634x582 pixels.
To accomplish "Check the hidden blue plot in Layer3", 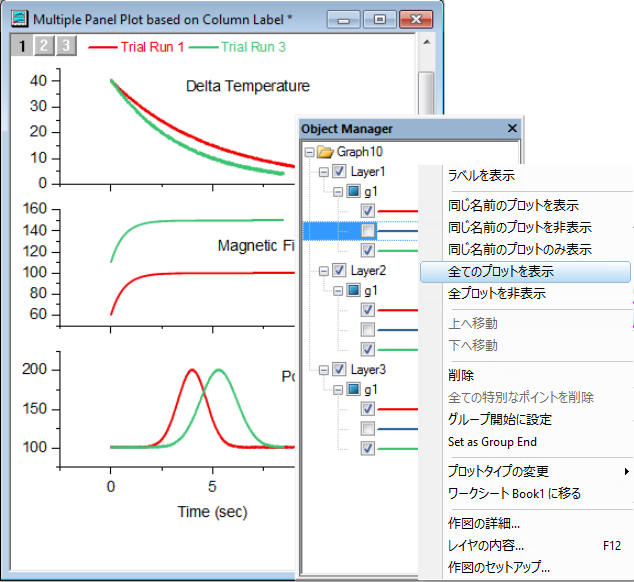I will [x=368, y=429].
